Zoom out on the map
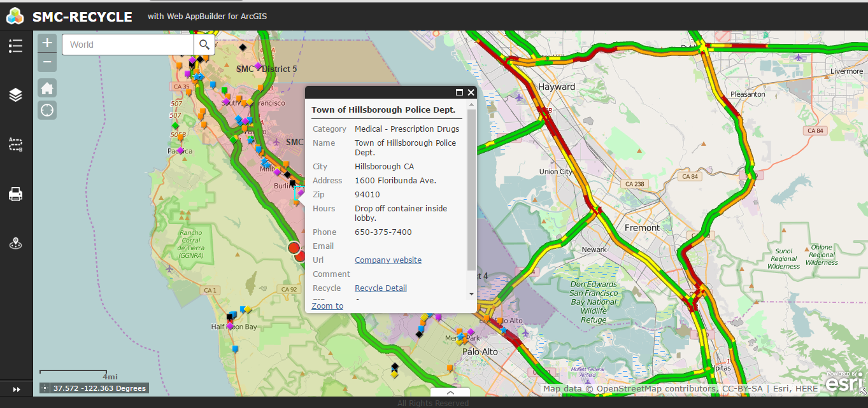The width and height of the screenshot is (868, 408). tap(47, 62)
